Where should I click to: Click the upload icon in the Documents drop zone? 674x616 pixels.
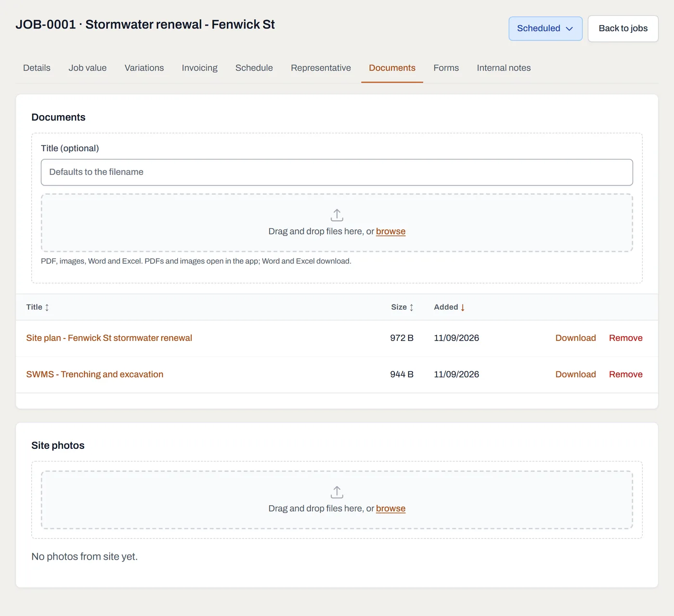337,215
